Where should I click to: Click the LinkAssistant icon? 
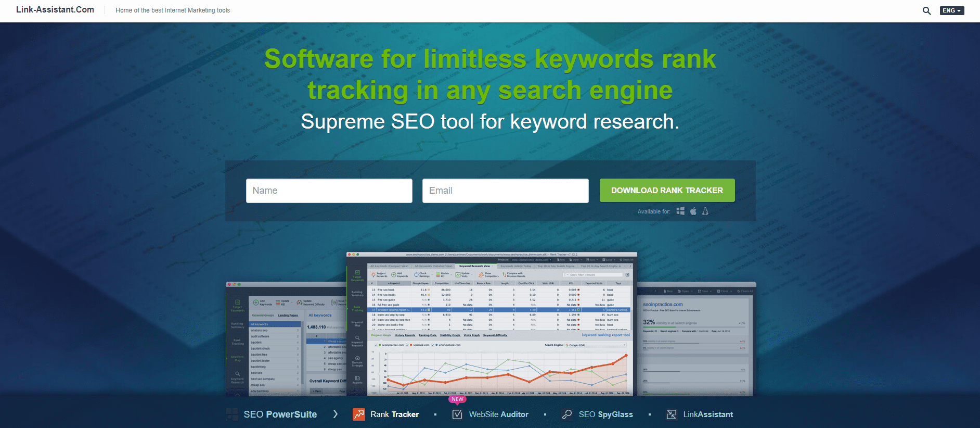(x=672, y=414)
